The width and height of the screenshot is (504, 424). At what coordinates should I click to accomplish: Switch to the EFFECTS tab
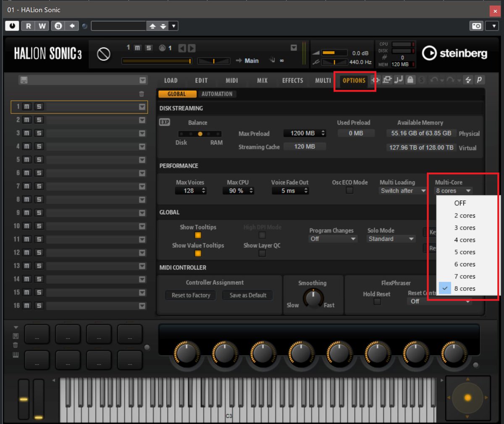point(292,80)
